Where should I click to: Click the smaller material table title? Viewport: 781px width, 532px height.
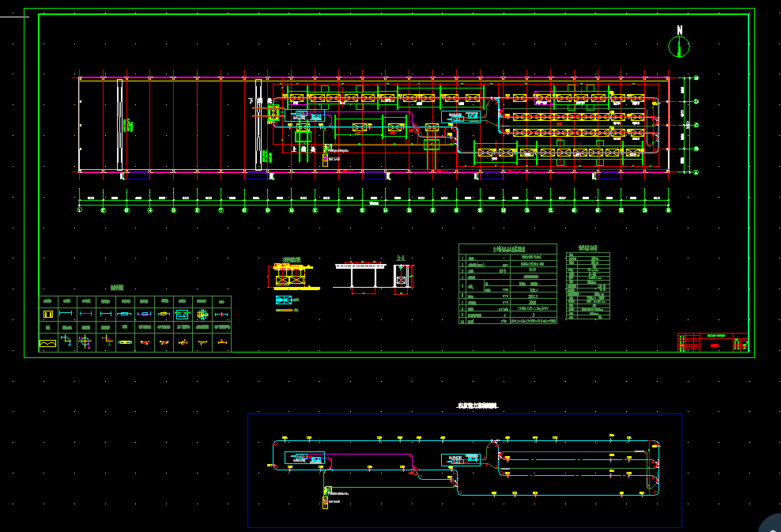[x=588, y=247]
